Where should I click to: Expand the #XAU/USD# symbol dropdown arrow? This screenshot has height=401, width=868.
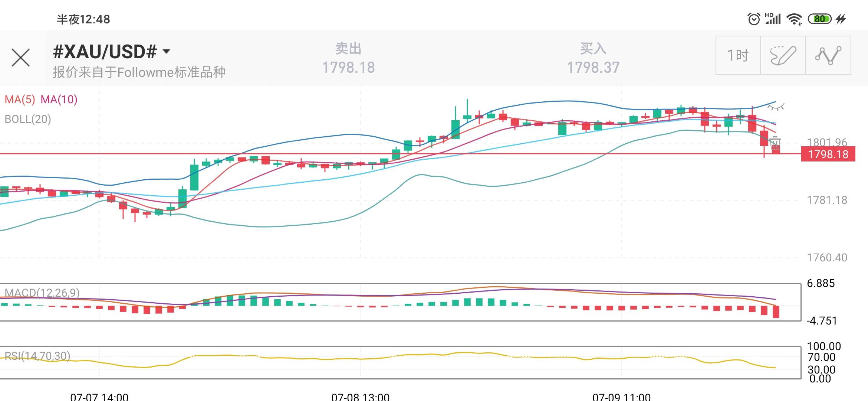[x=167, y=52]
